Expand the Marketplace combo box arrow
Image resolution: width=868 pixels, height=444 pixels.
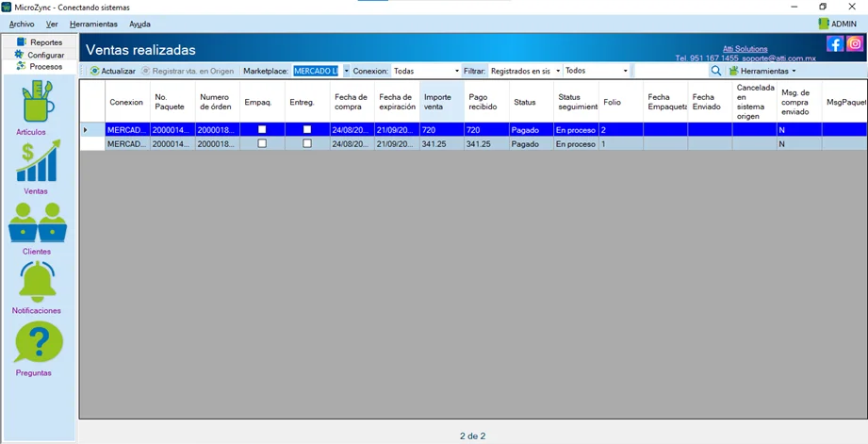(346, 71)
